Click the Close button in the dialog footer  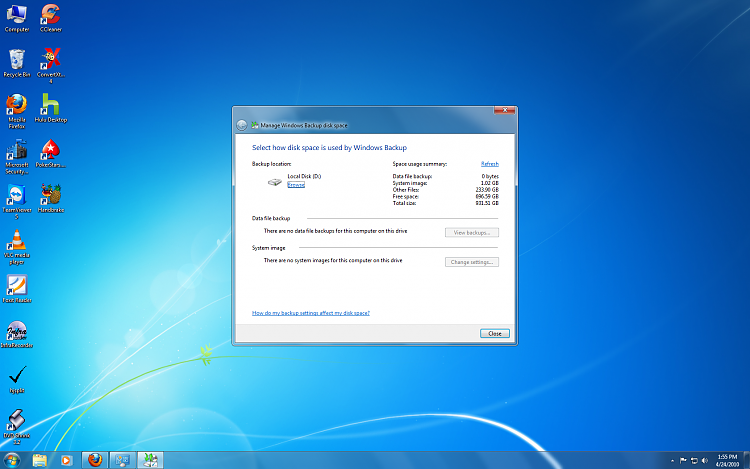coord(495,334)
